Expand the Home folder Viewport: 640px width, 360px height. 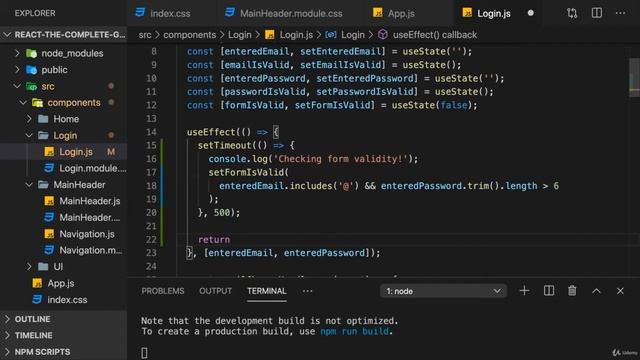click(x=29, y=119)
